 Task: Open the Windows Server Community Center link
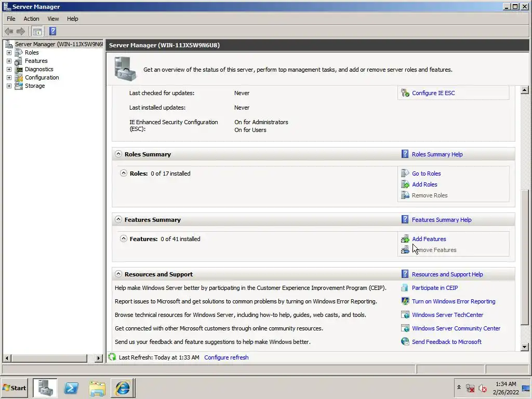click(x=456, y=328)
